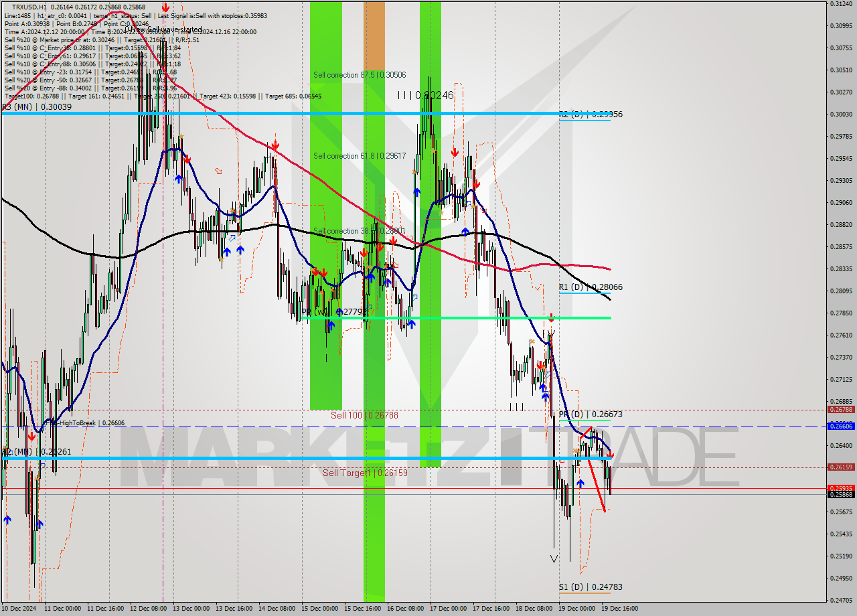Click the 0.25435 price axis value
This screenshot has height=616, width=857.
point(841,534)
